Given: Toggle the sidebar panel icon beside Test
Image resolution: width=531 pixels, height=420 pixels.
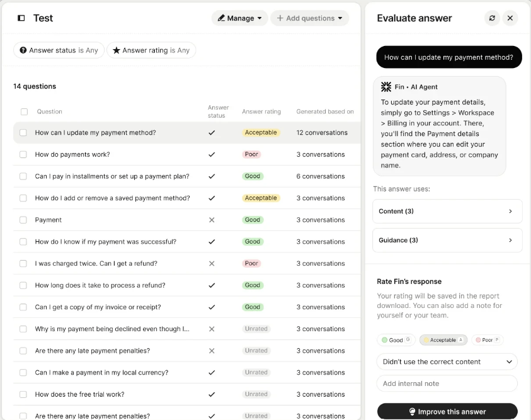Looking at the screenshot, I should coord(21,18).
